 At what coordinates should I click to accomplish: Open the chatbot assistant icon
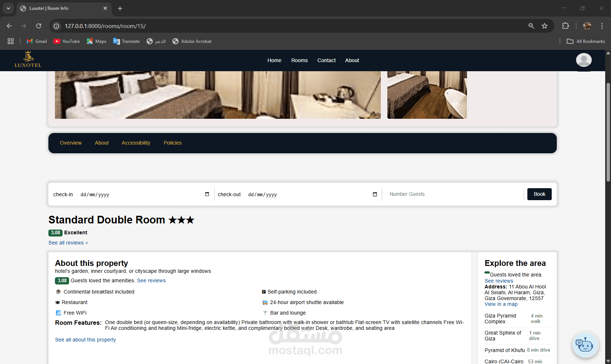585,344
